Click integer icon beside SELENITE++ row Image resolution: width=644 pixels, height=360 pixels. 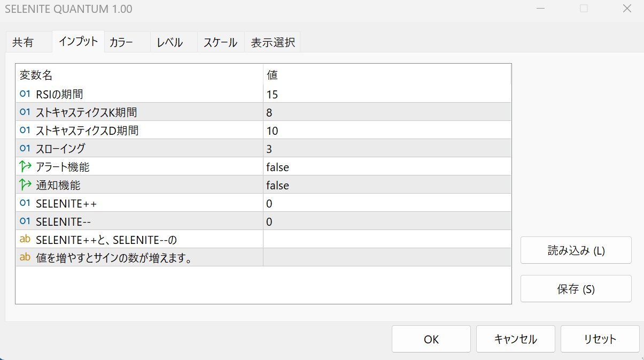(25, 203)
